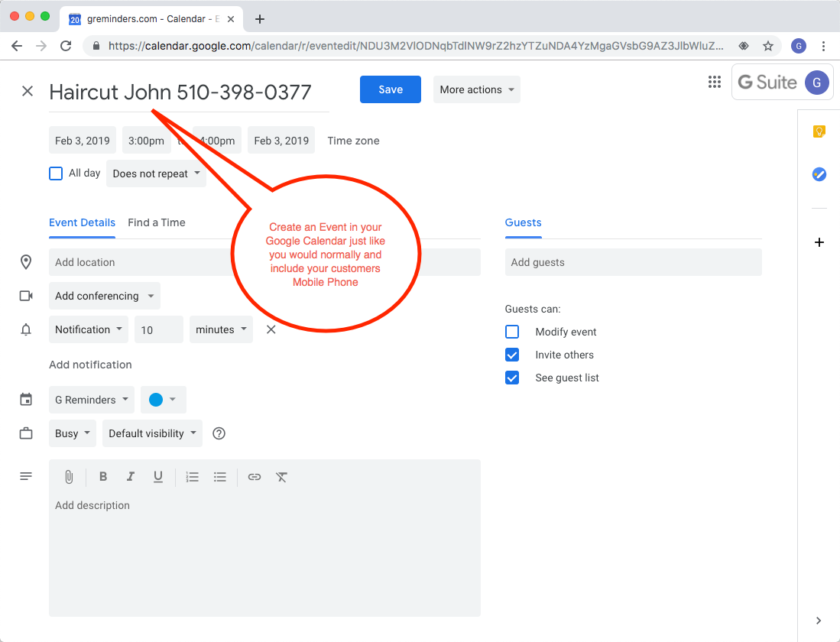Toggle the All day checkbox
The height and width of the screenshot is (642, 840).
click(x=56, y=173)
